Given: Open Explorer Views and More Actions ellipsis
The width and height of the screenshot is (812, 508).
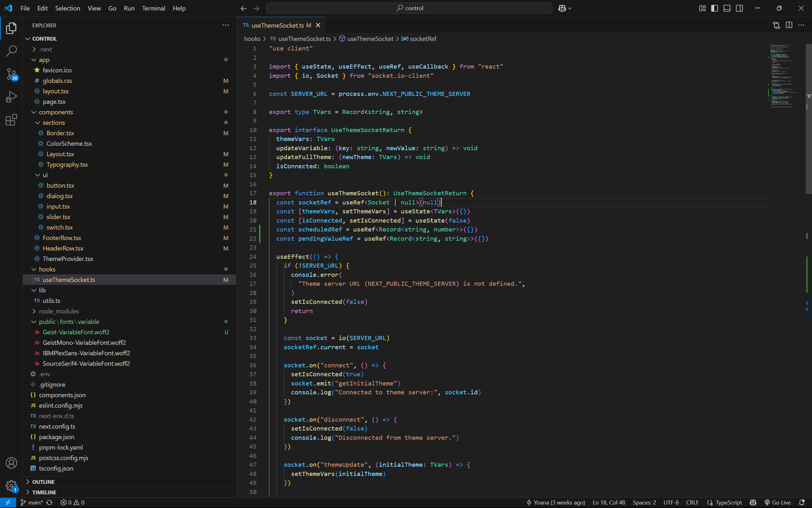Looking at the screenshot, I should 226,25.
